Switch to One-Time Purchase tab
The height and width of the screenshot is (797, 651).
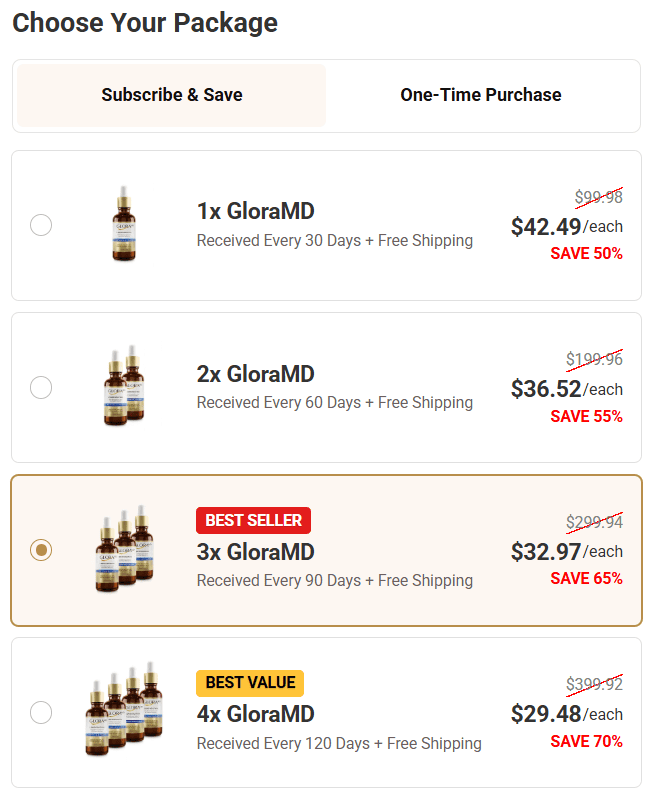(x=481, y=95)
